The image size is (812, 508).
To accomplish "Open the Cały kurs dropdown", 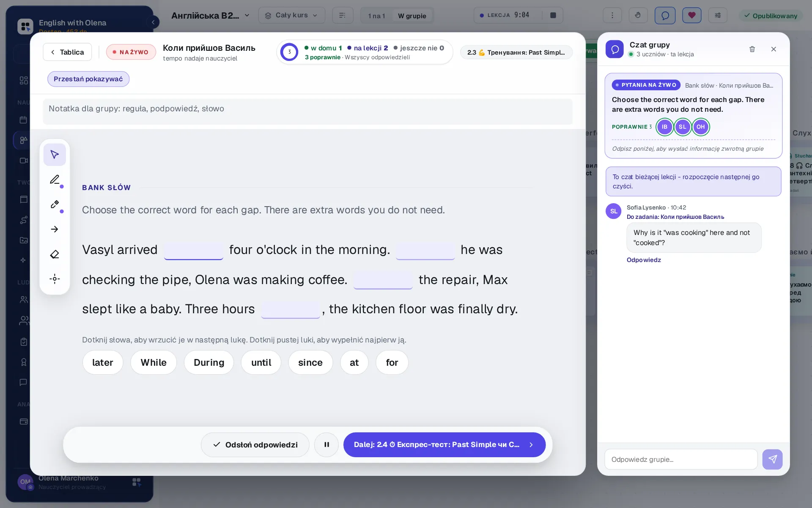I will click(x=291, y=15).
